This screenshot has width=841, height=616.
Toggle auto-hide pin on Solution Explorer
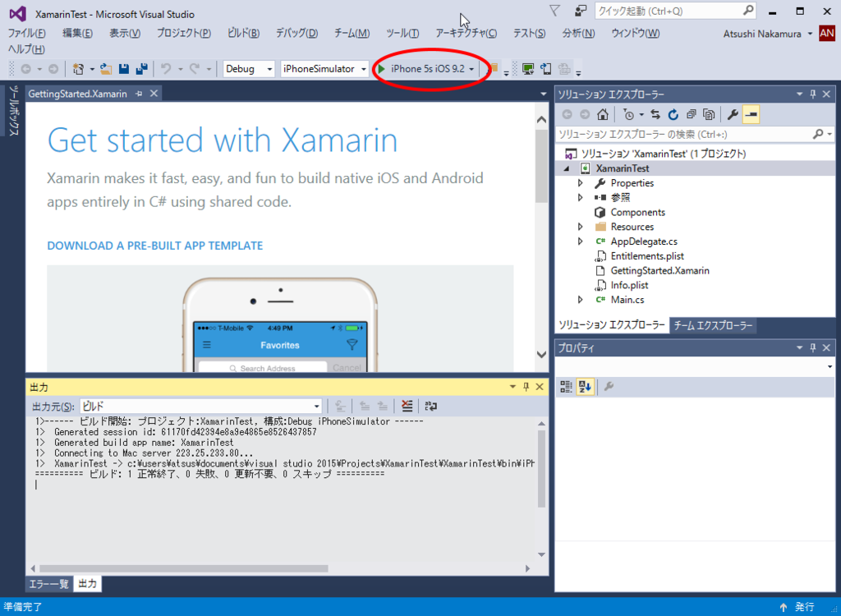coord(812,94)
